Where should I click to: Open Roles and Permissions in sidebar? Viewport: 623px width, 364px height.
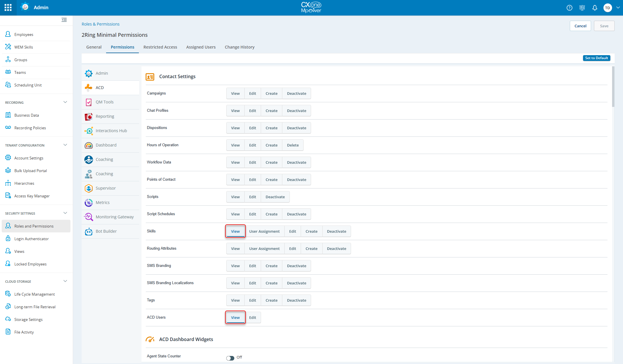pyautogui.click(x=36, y=226)
